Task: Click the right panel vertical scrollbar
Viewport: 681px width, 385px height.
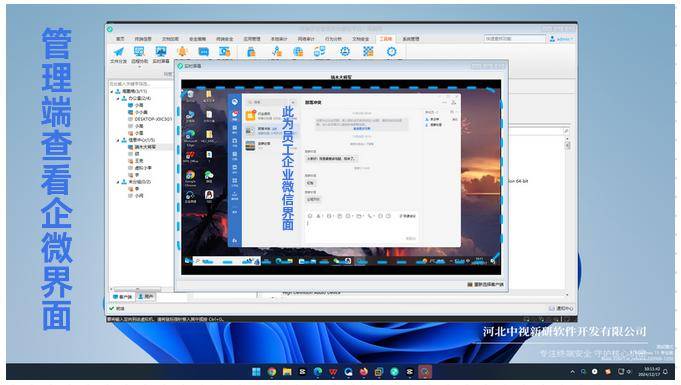Action: coord(567,146)
